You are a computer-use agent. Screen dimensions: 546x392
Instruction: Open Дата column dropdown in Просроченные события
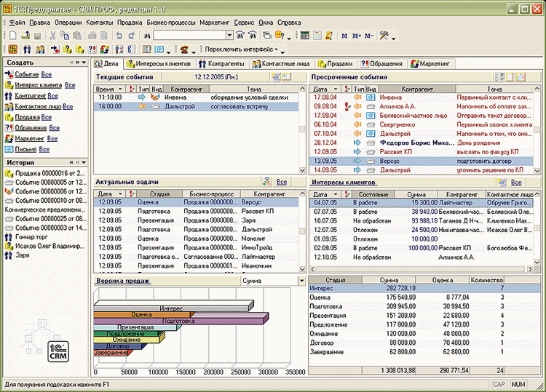coord(336,89)
